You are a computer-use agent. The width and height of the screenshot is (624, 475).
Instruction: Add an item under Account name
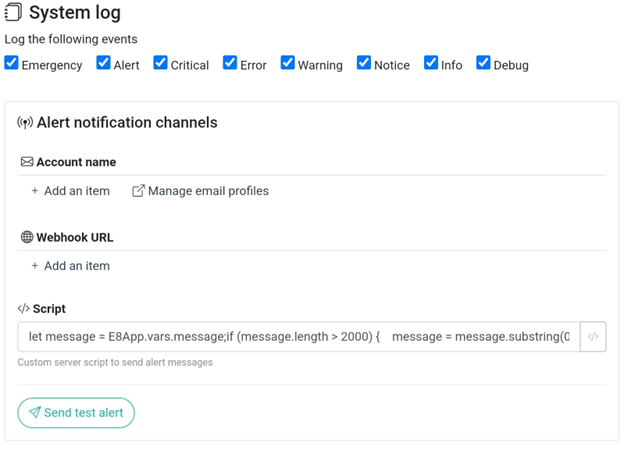pyautogui.click(x=70, y=191)
